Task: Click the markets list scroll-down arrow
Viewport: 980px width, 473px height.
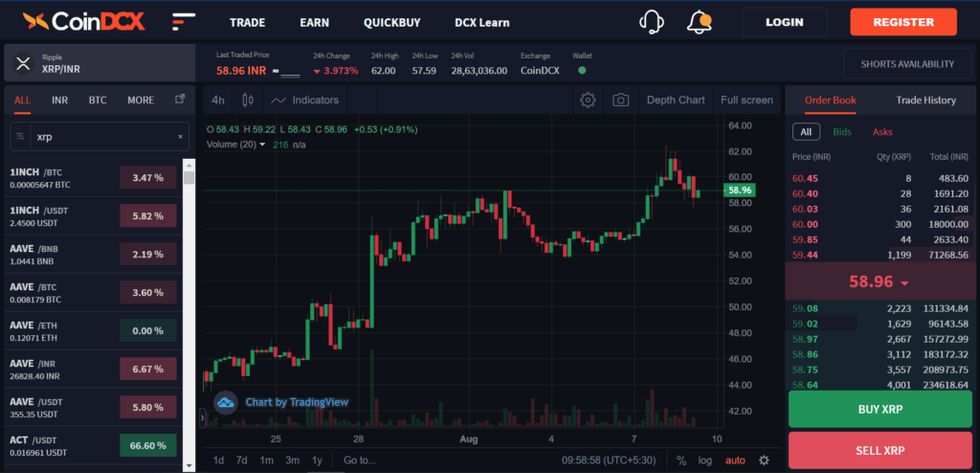Action: point(189,466)
